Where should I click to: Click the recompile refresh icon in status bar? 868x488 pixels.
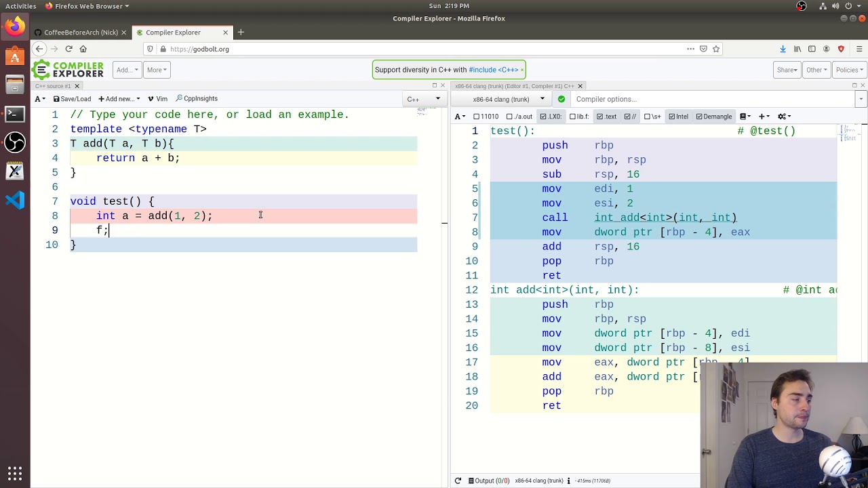pyautogui.click(x=458, y=481)
